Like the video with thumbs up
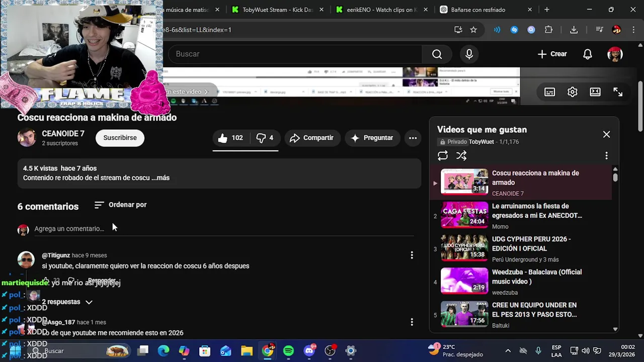The width and height of the screenshot is (644, 362). 230,138
